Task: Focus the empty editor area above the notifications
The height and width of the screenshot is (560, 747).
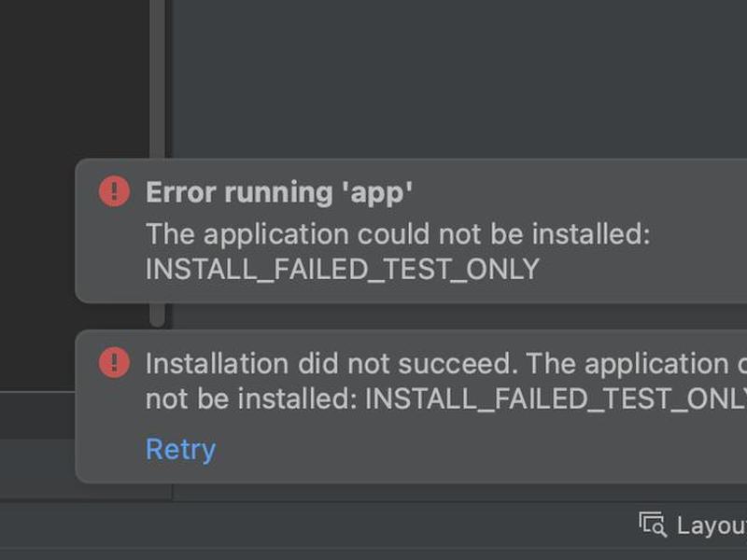Action: [x=458, y=78]
